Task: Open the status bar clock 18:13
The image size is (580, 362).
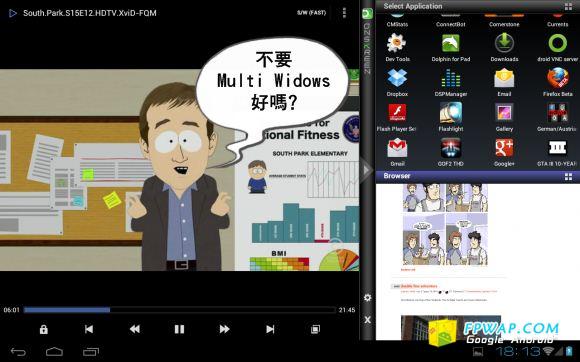Action: [x=518, y=351]
